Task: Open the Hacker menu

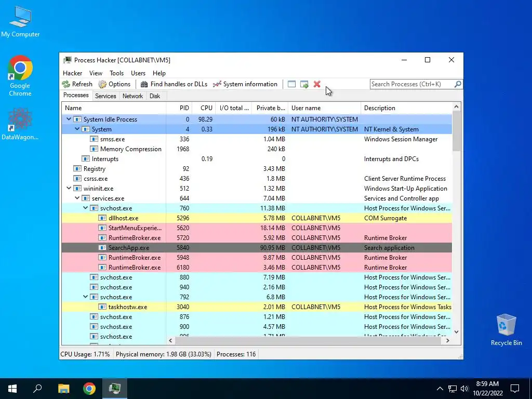Action: click(x=72, y=73)
